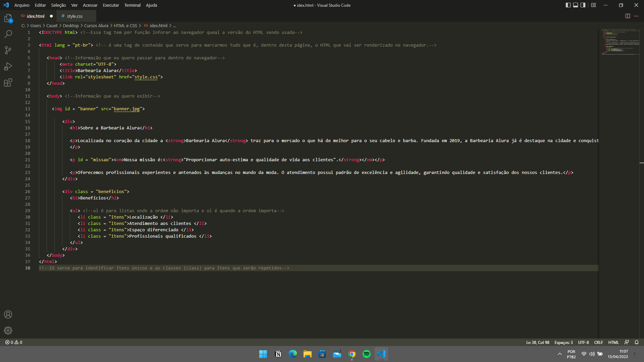Image resolution: width=644 pixels, height=362 pixels.
Task: Open the clock showing 11:07 13/04/2022
Action: [618, 354]
